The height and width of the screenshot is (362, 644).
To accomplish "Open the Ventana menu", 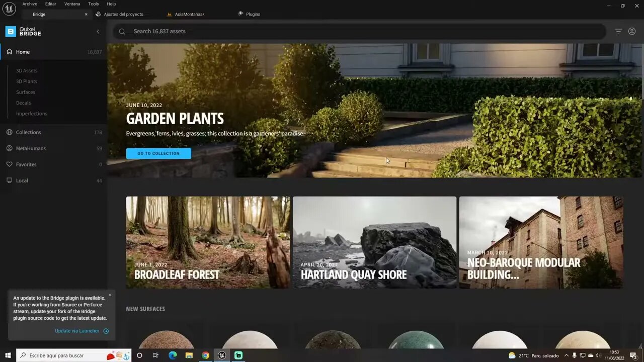I will 72,4.
